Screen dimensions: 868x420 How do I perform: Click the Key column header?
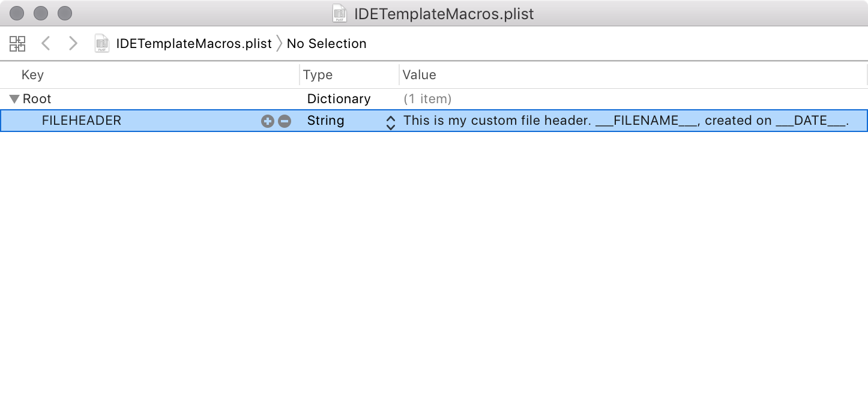click(32, 75)
